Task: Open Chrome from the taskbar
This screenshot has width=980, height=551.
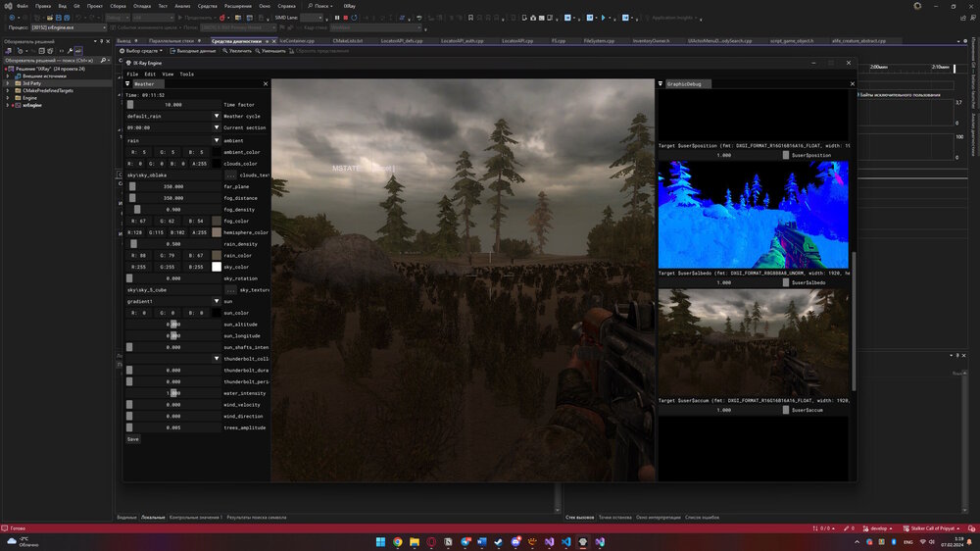Action: point(398,541)
